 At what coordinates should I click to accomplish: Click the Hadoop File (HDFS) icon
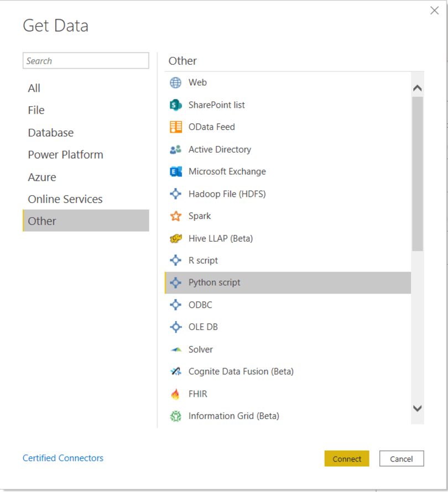click(x=175, y=194)
